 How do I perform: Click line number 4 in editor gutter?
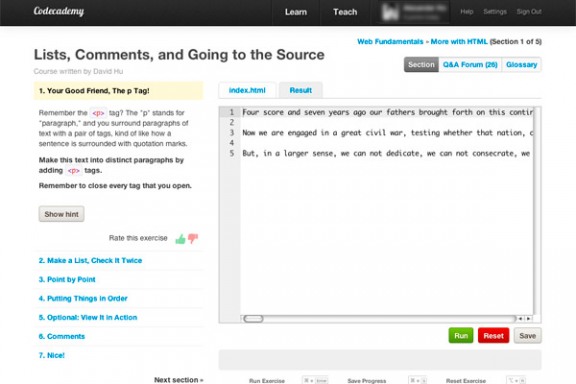231,143
